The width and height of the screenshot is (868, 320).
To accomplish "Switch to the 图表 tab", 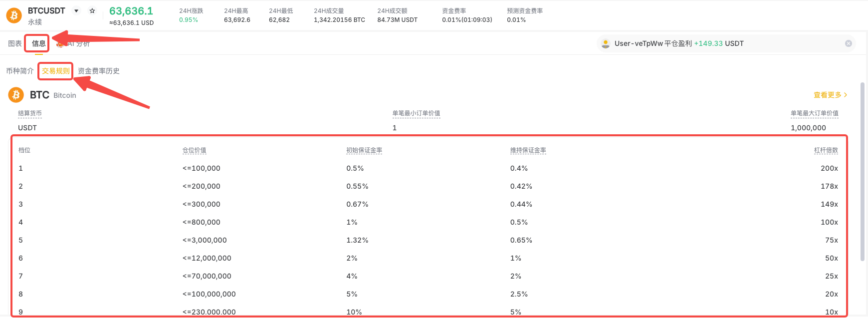I will pos(15,43).
